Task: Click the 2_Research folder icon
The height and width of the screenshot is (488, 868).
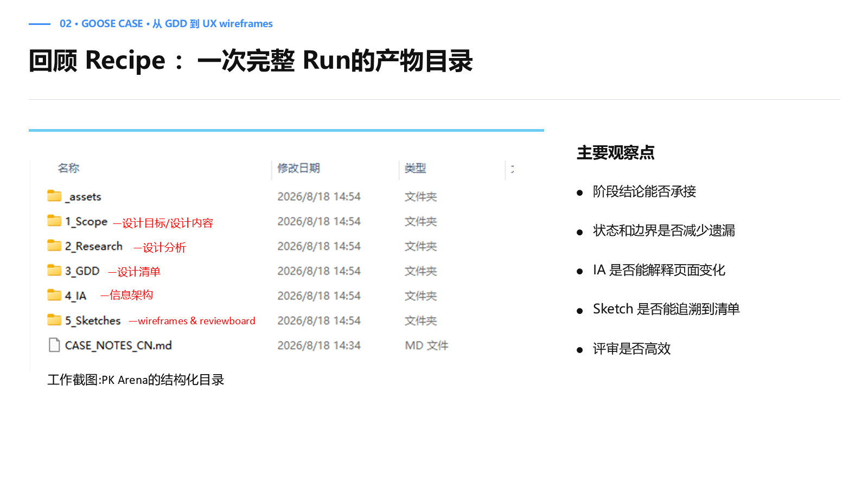Action: 54,246
